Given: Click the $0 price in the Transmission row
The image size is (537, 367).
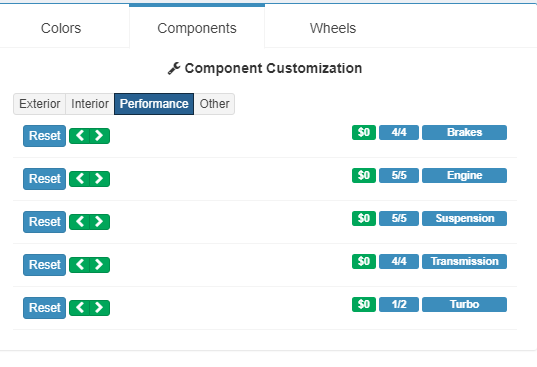Looking at the screenshot, I should click(x=364, y=261).
